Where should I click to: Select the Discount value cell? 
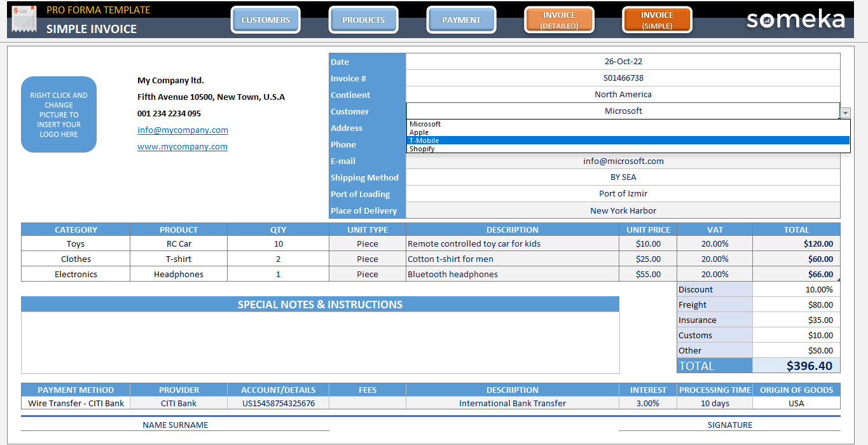coord(796,290)
